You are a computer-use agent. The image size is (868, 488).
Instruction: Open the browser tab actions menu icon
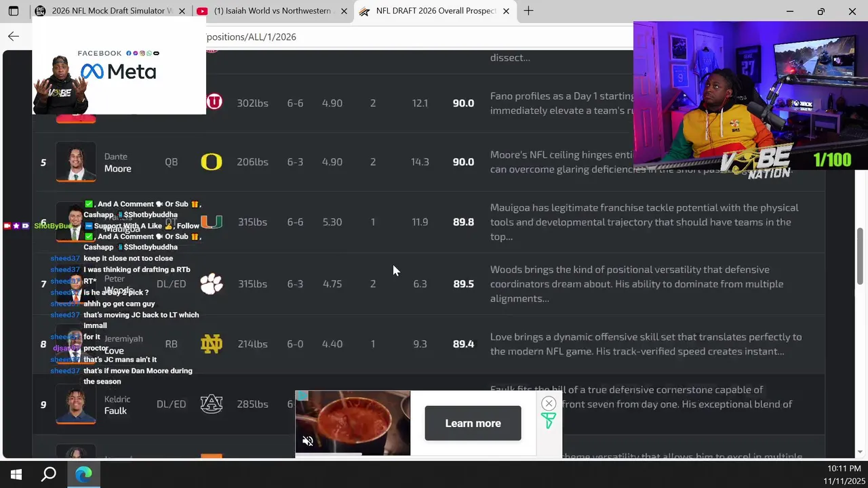pos(14,11)
